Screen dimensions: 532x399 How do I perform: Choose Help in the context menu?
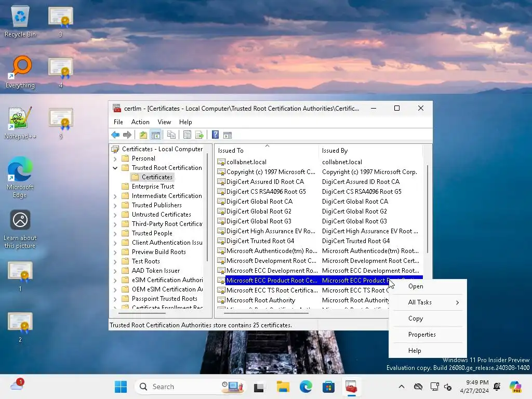pos(428,351)
